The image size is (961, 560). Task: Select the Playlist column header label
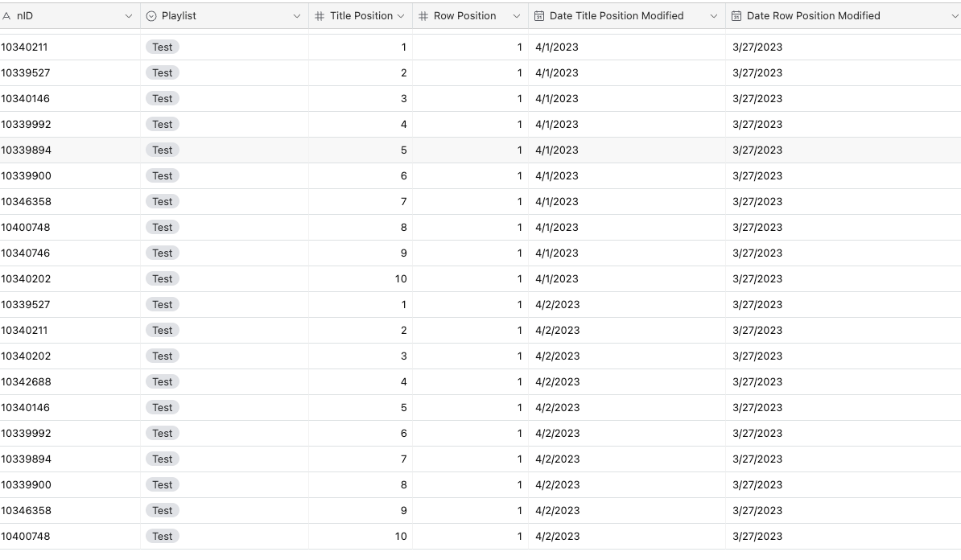(179, 16)
